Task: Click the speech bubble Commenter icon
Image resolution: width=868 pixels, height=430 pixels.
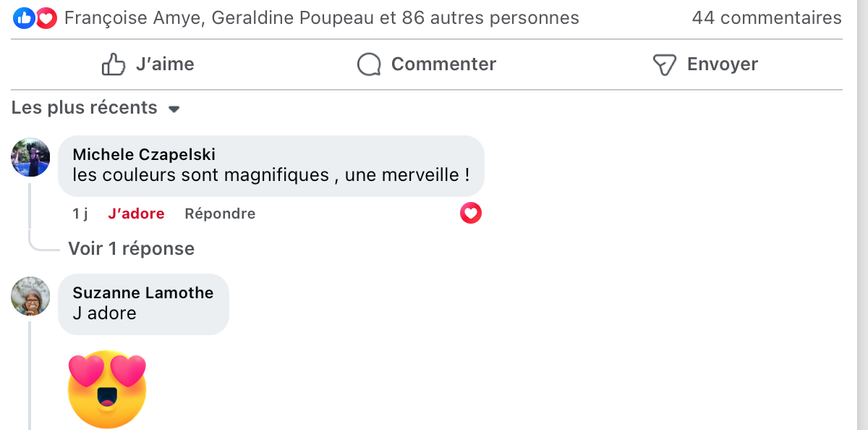Action: pyautogui.click(x=369, y=64)
